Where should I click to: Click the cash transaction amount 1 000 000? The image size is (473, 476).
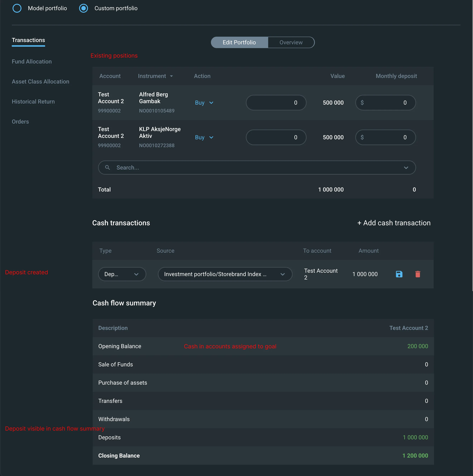pos(365,274)
